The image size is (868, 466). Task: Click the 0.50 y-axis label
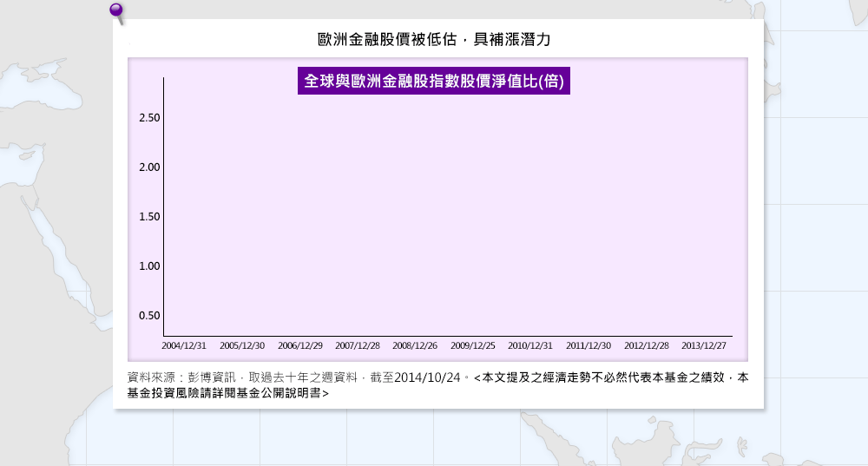pyautogui.click(x=149, y=315)
